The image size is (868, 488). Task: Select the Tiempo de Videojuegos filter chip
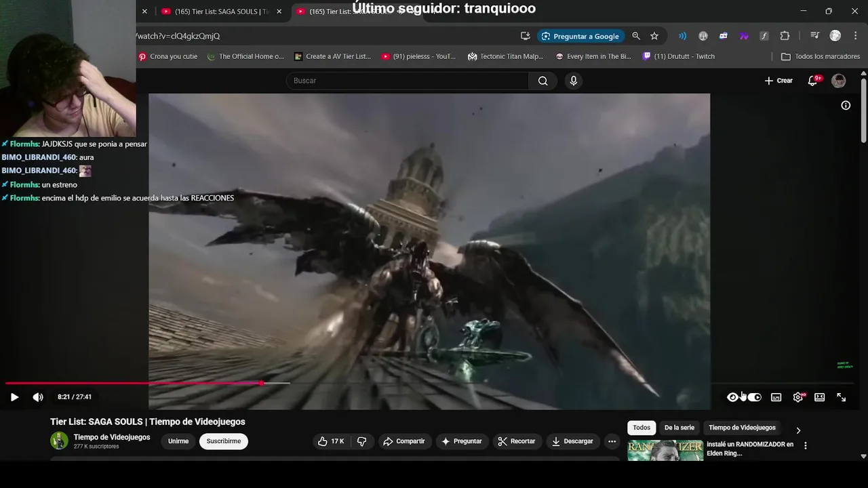pos(742,428)
